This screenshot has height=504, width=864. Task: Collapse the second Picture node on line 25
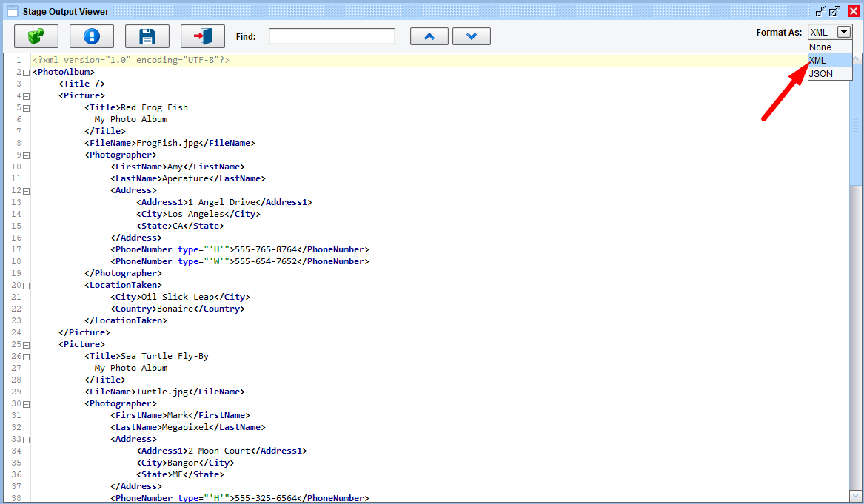click(x=26, y=346)
